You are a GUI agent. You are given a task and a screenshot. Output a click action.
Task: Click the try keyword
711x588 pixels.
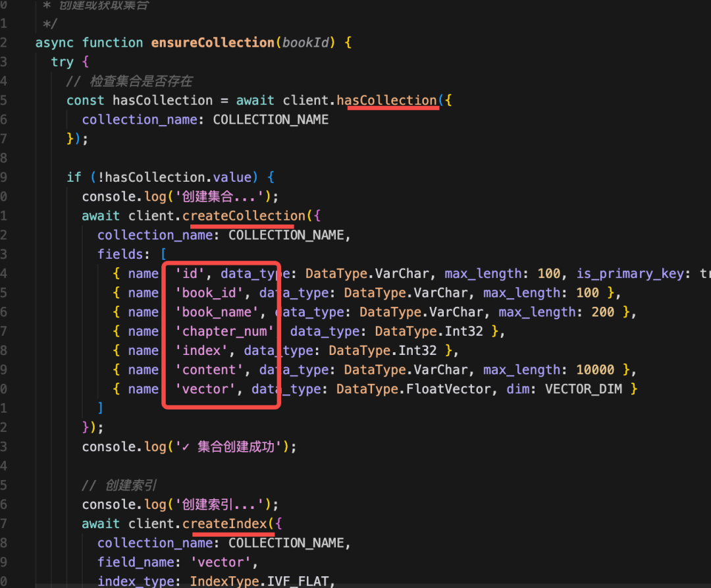point(62,62)
